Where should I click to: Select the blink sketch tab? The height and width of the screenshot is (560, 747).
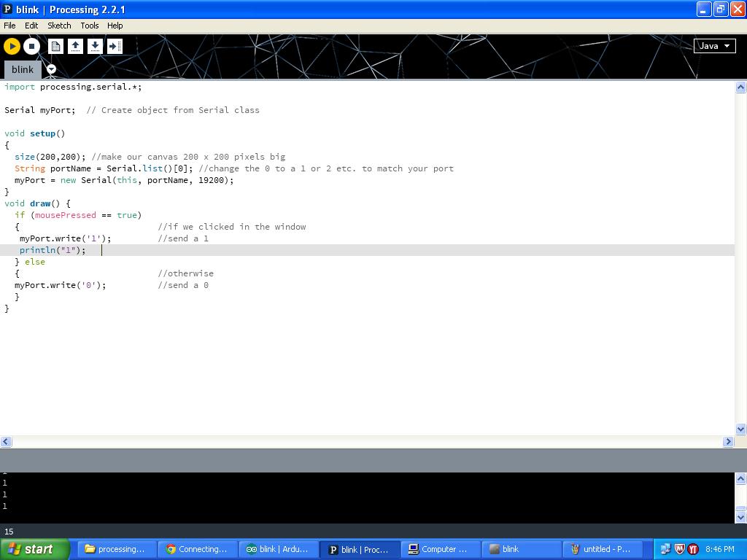click(23, 69)
